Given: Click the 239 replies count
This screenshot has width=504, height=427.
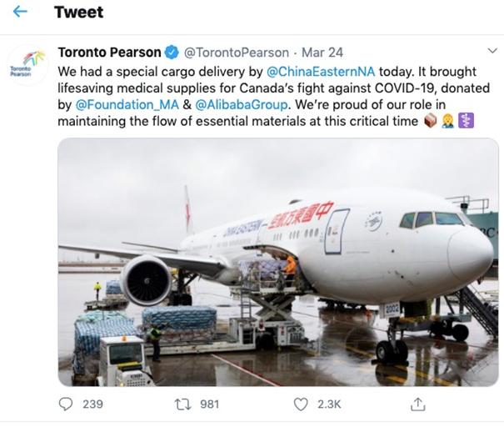Looking at the screenshot, I should click(93, 404).
